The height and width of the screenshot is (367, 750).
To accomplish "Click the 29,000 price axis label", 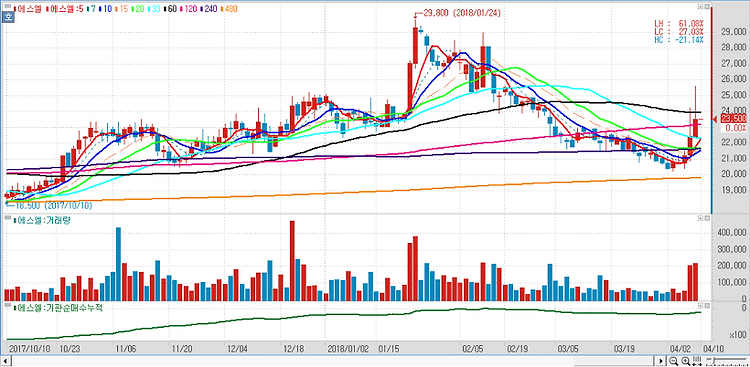I will (x=733, y=32).
